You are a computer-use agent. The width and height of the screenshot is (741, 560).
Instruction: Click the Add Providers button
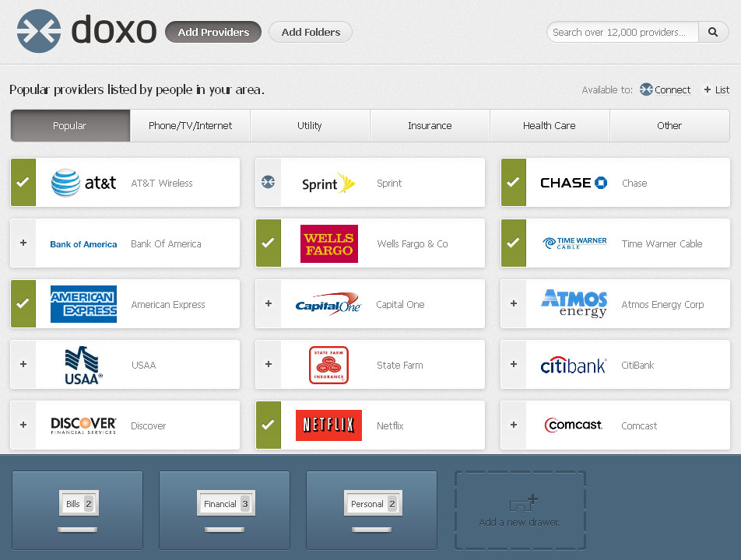pyautogui.click(x=213, y=32)
